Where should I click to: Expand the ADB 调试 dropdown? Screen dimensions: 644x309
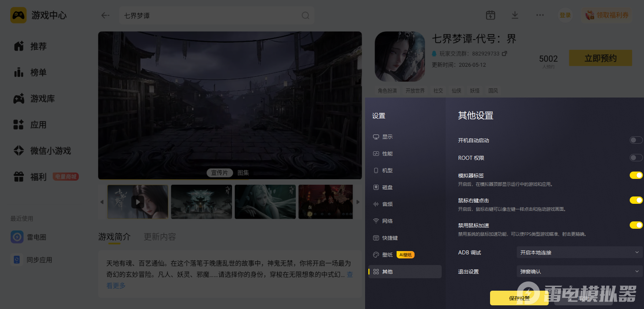pos(579,253)
